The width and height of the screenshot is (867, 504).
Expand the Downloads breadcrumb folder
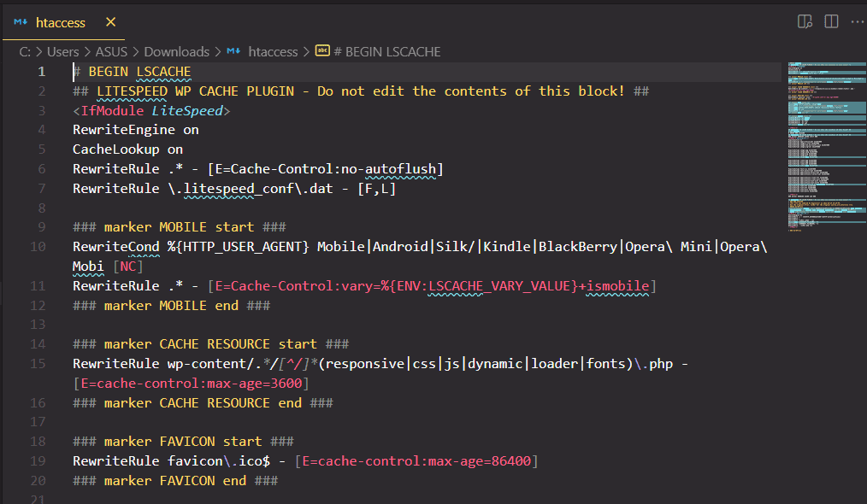click(176, 51)
